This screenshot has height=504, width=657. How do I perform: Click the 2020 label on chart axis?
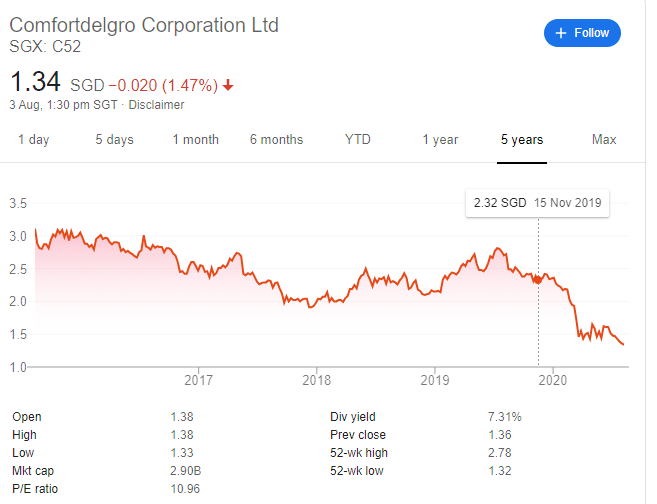coord(552,380)
